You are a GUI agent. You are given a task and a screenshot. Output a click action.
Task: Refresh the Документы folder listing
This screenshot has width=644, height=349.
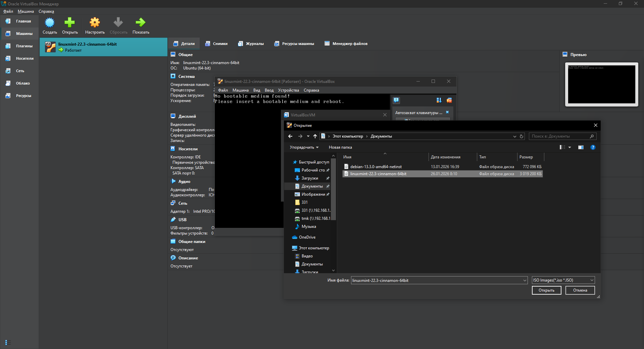(522, 136)
